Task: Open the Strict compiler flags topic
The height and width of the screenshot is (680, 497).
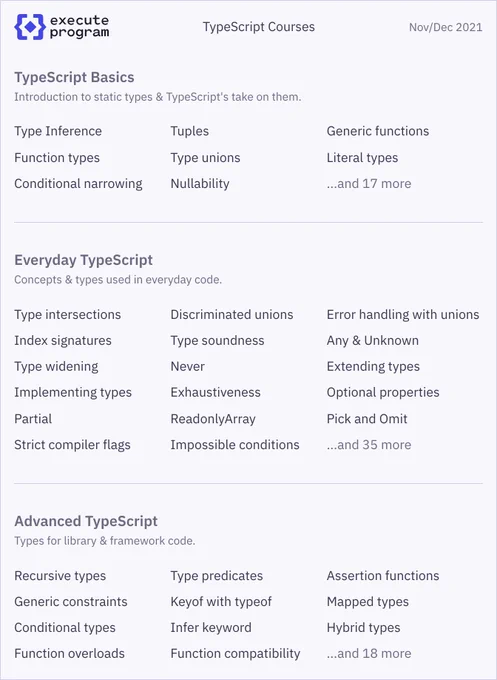Action: pyautogui.click(x=72, y=445)
